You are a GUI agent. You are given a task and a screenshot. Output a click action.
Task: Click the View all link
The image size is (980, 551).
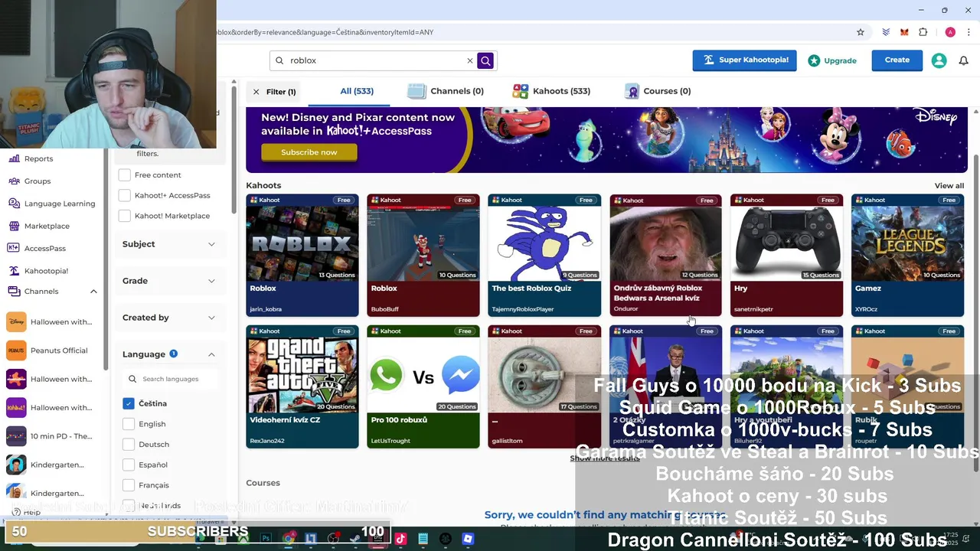(x=949, y=186)
